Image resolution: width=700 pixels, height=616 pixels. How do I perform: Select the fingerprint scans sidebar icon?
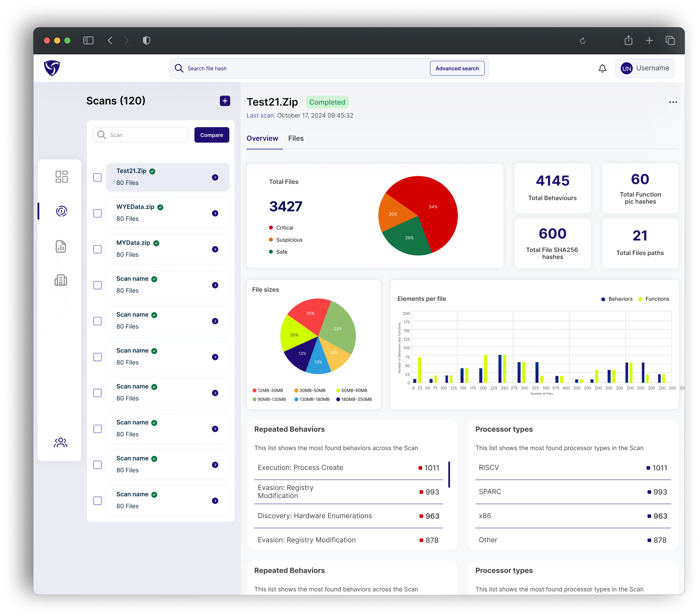pos(62,211)
